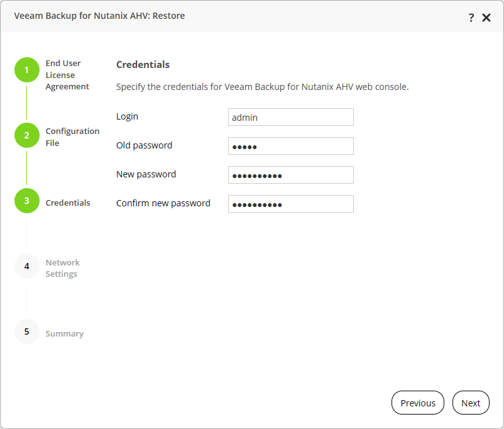Click the 'New password' label
This screenshot has height=429, width=504.
tap(146, 174)
